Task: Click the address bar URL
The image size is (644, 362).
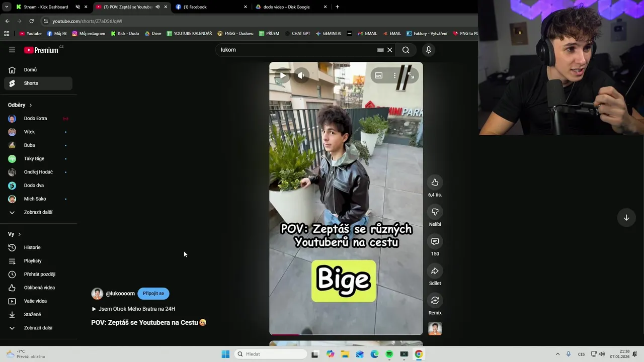Action: coord(88,21)
